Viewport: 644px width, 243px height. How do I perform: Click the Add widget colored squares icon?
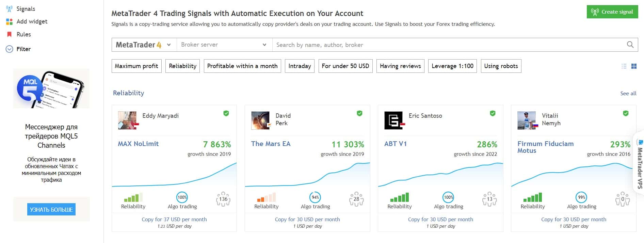(x=9, y=21)
